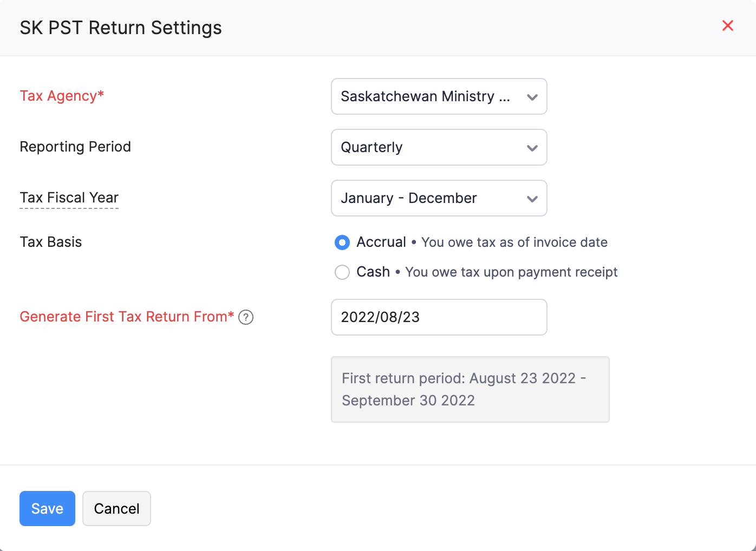Click the red Tax Agency required label
Viewport: 756px width, 551px height.
tap(61, 96)
